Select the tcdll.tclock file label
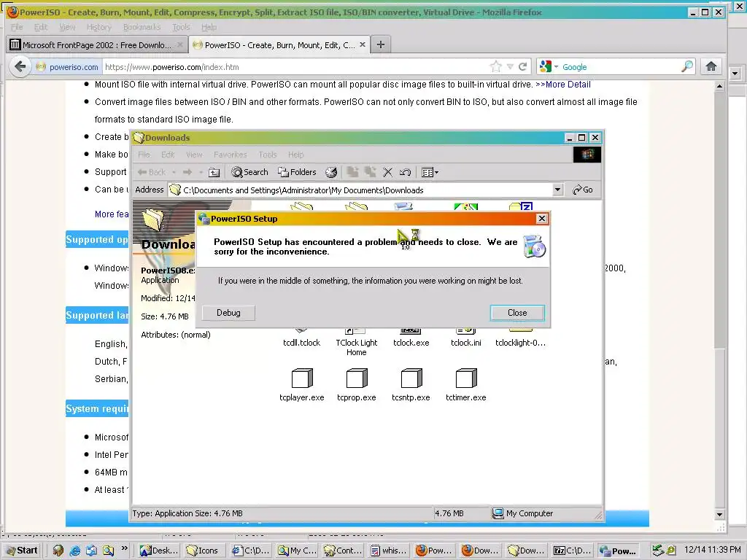 301,343
